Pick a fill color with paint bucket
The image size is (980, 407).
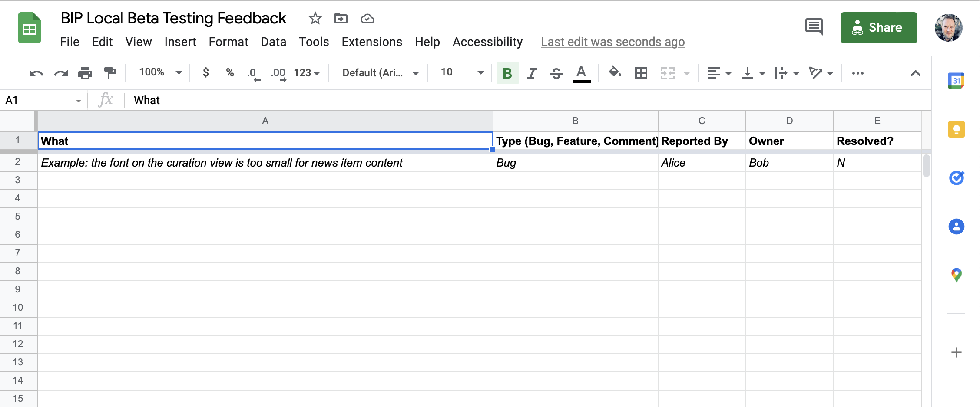(x=615, y=72)
